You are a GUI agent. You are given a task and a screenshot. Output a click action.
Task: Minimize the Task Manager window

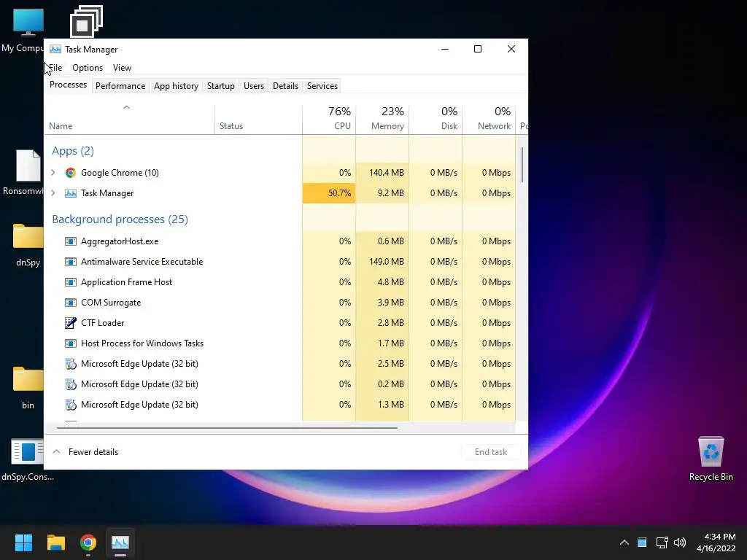point(445,49)
